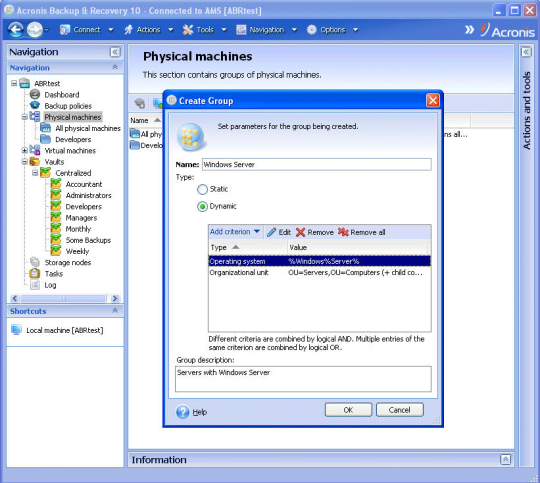Collapse the Shortcuts section

pos(115,310)
